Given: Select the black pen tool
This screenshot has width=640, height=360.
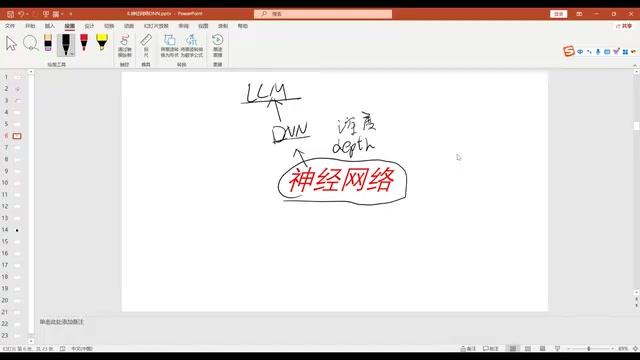Looking at the screenshot, I should tap(65, 44).
